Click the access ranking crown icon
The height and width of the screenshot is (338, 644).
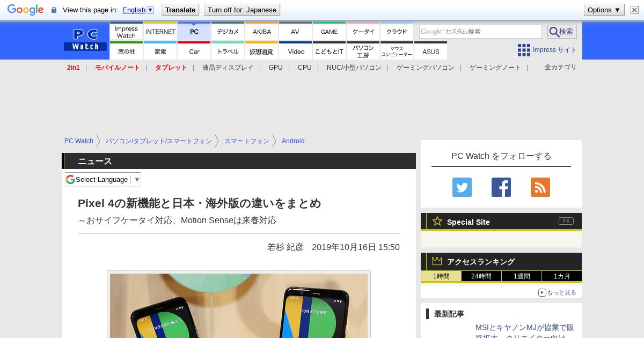437,261
